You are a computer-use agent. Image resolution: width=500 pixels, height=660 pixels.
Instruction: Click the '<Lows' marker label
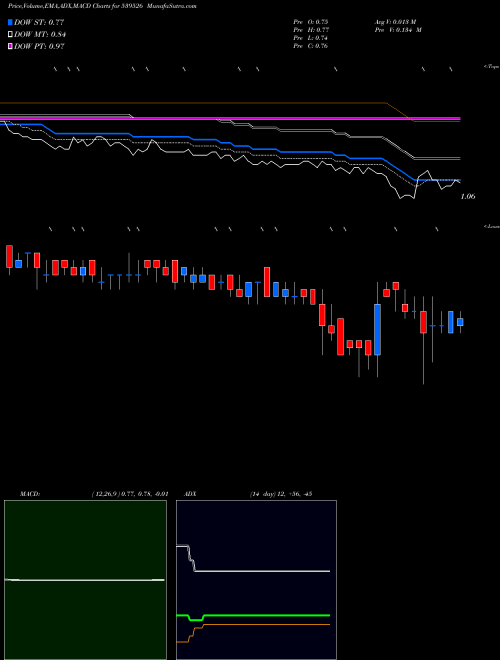(492, 226)
